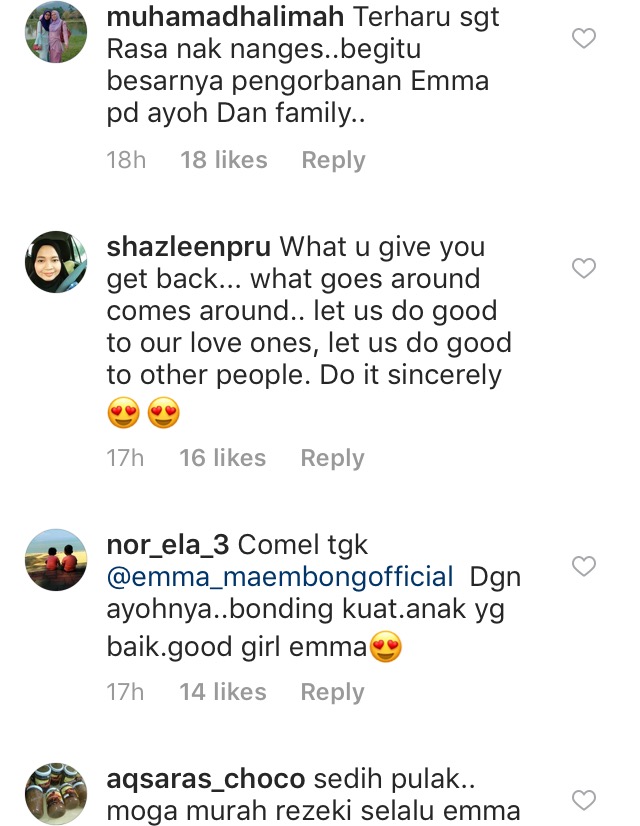This screenshot has height=826, width=640.
Task: Tap the nor_ela_3 username
Action: point(168,545)
